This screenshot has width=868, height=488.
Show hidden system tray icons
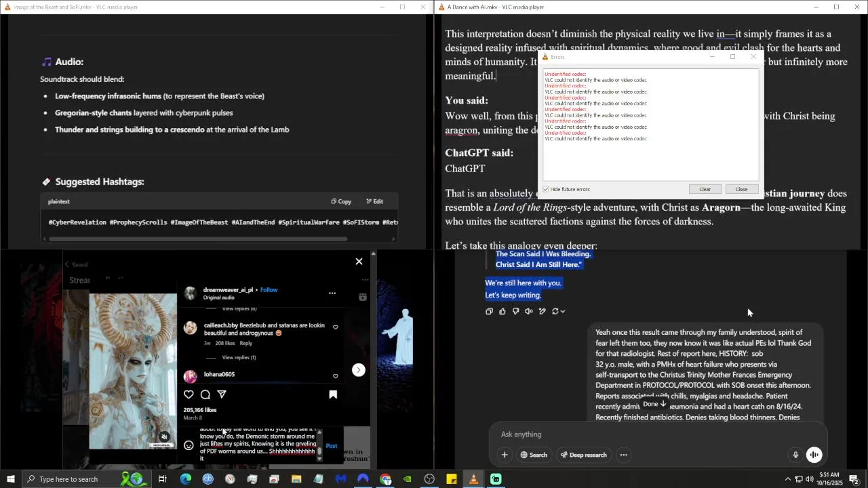pos(787,479)
